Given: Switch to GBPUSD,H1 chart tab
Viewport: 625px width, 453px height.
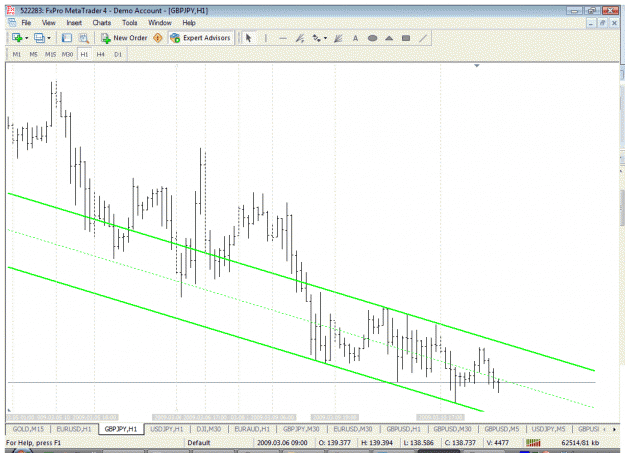Looking at the screenshot, I should pos(403,429).
